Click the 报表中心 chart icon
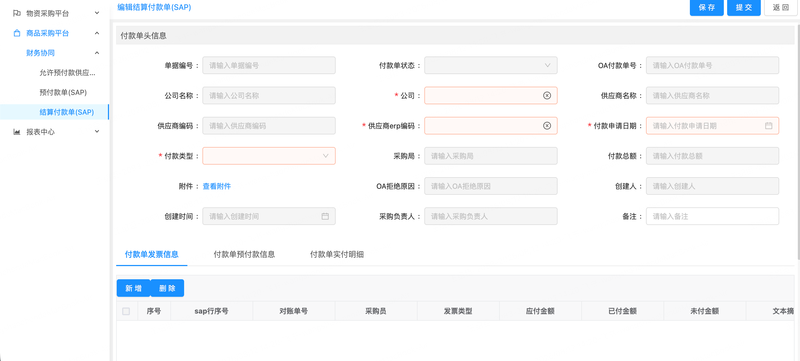 [17, 132]
